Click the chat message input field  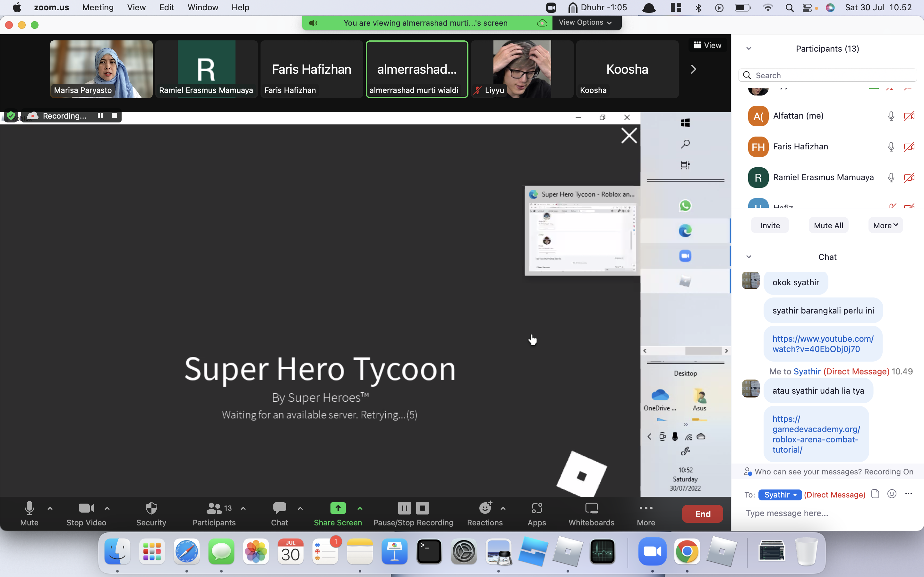click(828, 513)
